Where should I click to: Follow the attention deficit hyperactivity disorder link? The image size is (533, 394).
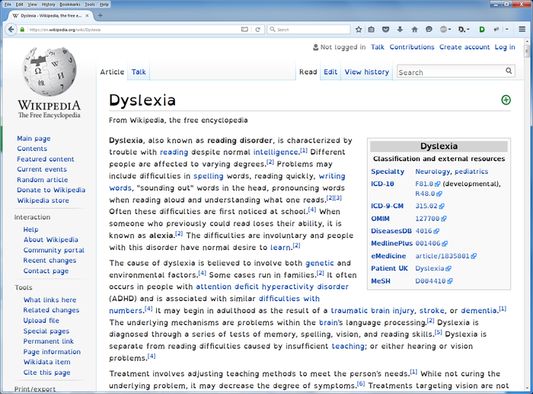click(272, 287)
